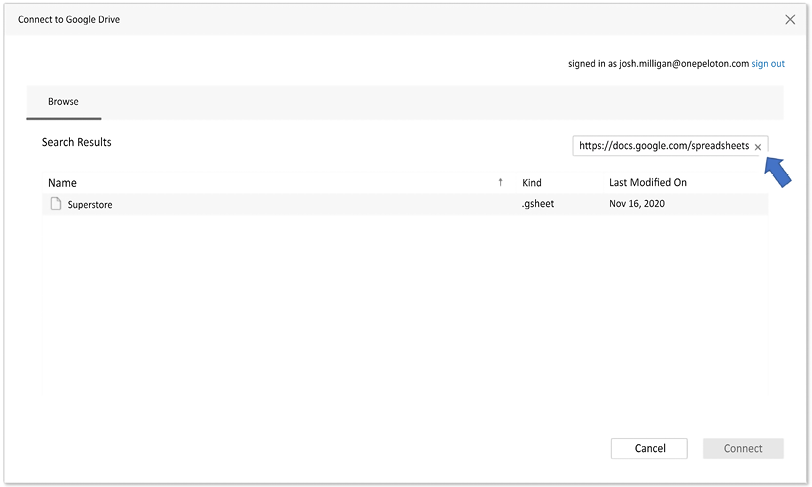Image resolution: width=812 pixels, height=487 pixels.
Task: Clear the search box with the x icon
Action: tap(758, 147)
